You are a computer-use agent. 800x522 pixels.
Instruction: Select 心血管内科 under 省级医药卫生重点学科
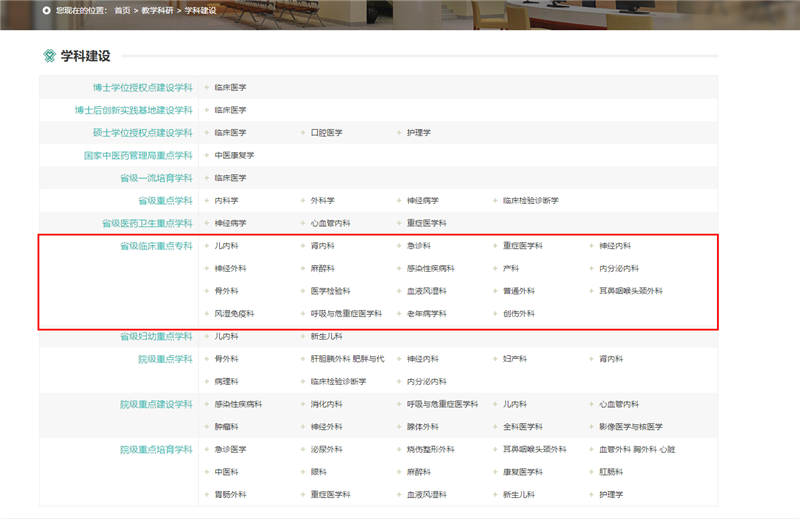(331, 223)
